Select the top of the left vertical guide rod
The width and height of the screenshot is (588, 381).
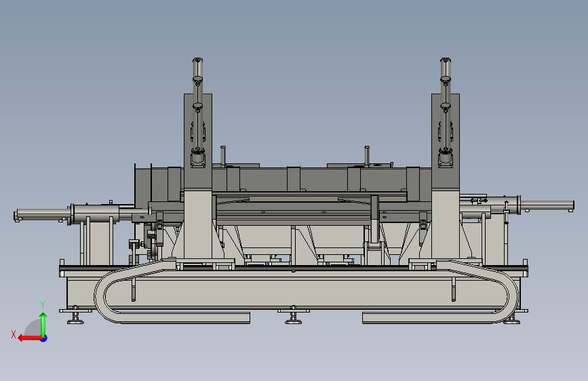[197, 61]
